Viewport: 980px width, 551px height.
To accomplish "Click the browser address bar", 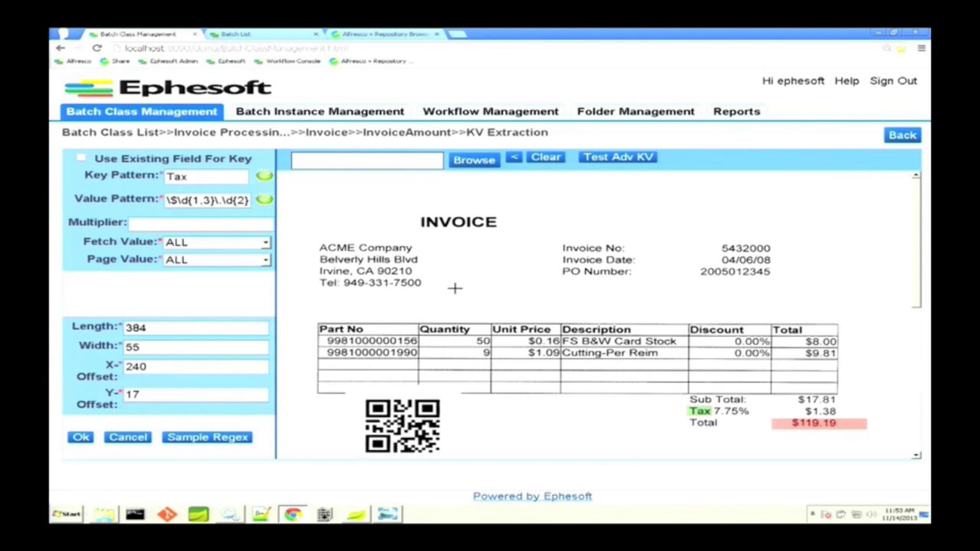I will tap(494, 49).
